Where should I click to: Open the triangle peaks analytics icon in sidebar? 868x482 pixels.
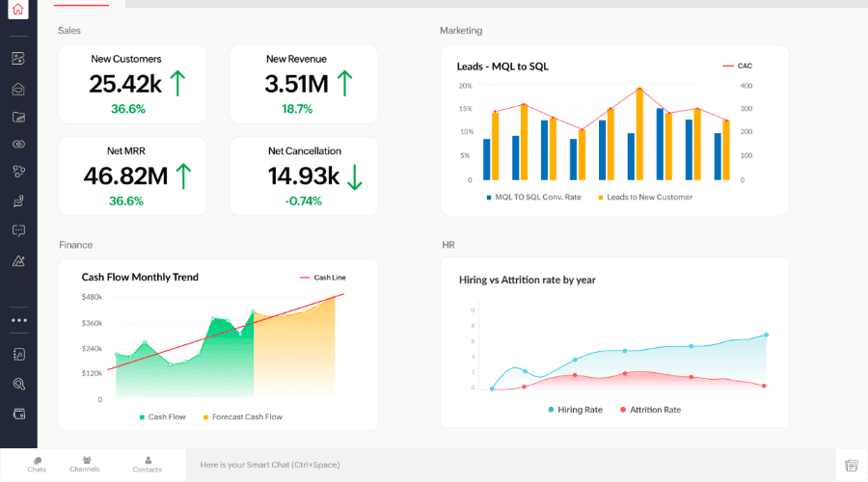click(18, 260)
